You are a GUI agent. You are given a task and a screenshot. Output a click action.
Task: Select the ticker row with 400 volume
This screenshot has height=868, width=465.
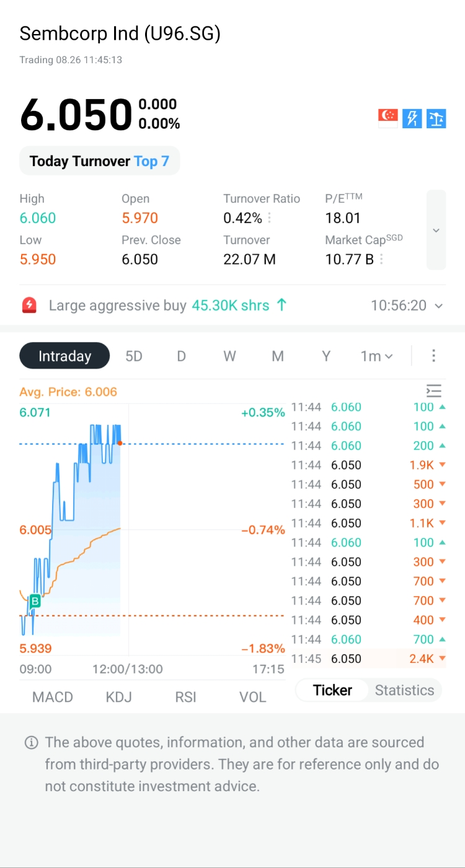coord(368,620)
